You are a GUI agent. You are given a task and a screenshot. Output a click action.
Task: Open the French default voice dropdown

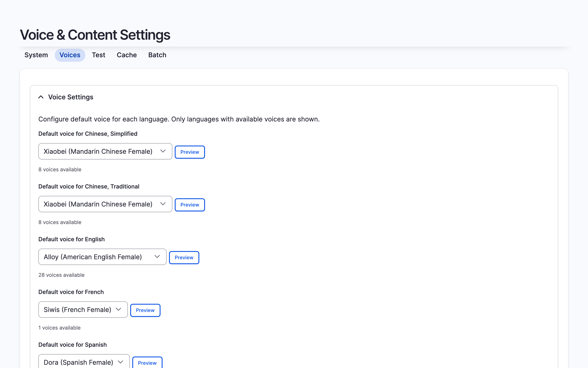click(83, 310)
